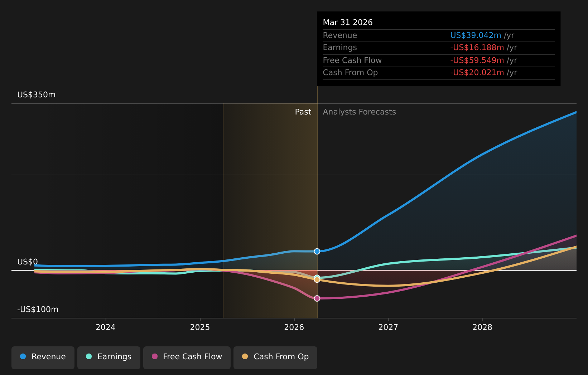This screenshot has height=375, width=588.
Task: Toggle the Free Cash Flow legend button
Action: pos(187,357)
